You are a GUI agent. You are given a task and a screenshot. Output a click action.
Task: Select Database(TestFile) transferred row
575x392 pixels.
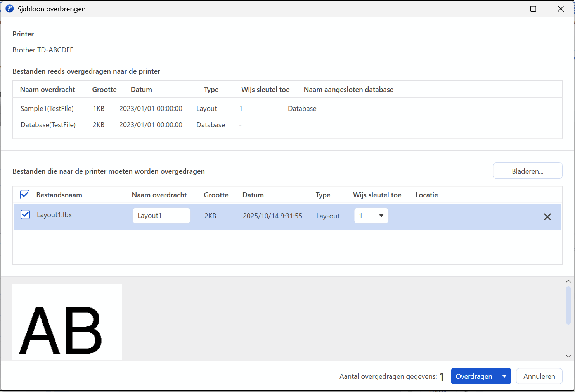click(x=48, y=125)
